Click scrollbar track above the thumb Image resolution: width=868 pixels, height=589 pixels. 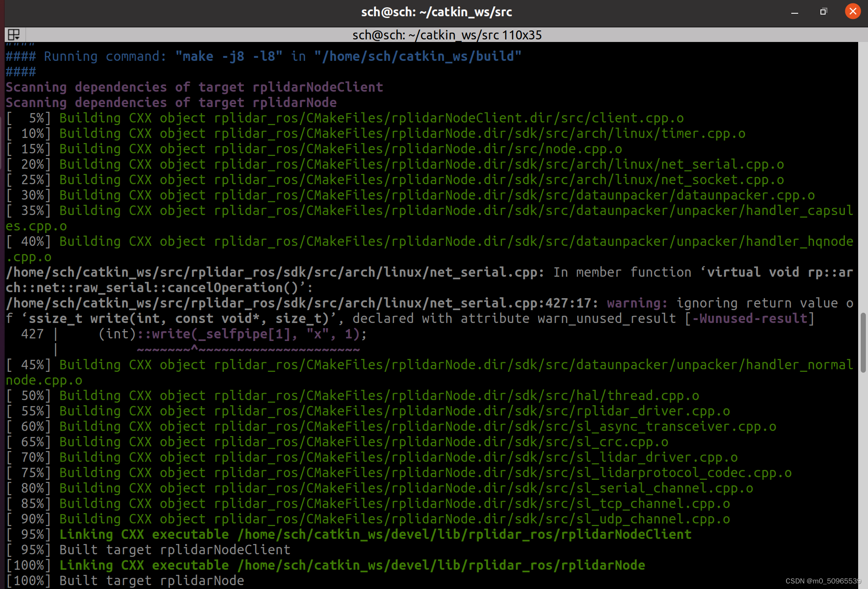(863, 171)
